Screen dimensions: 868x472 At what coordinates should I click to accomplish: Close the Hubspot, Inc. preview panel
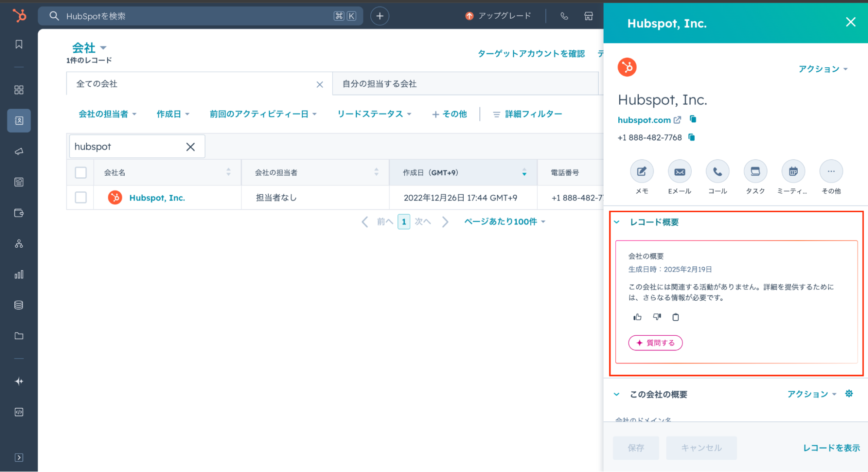[851, 22]
